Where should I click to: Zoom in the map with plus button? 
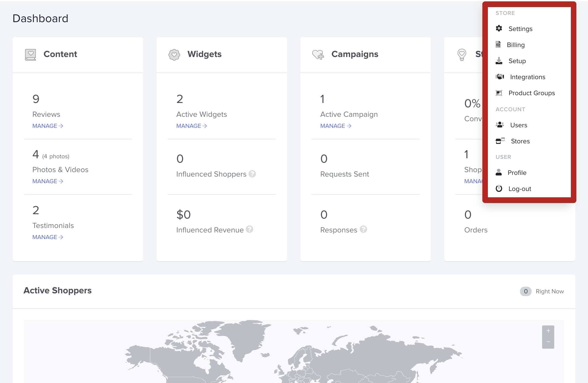tap(548, 331)
